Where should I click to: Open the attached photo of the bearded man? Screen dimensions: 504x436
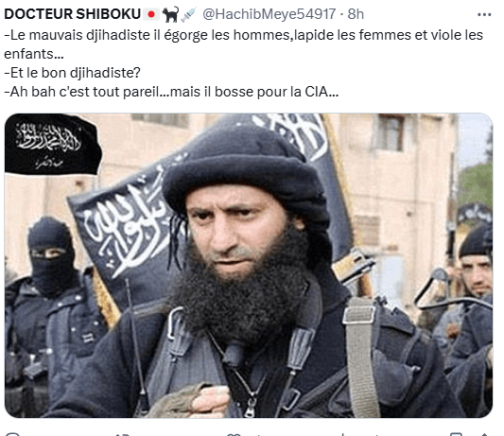pos(249,266)
